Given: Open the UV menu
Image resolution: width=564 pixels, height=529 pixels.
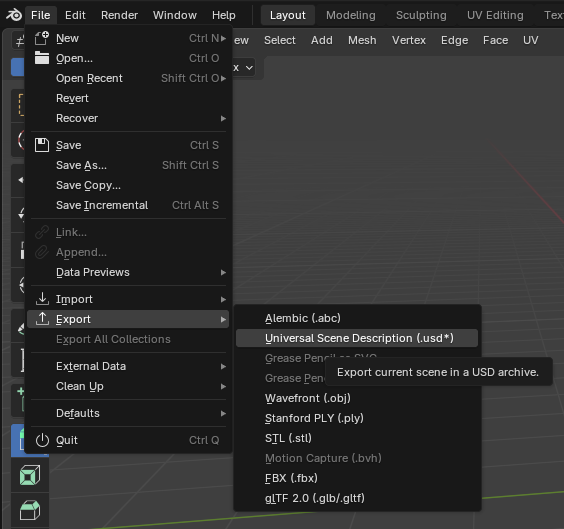Looking at the screenshot, I should pos(531,40).
